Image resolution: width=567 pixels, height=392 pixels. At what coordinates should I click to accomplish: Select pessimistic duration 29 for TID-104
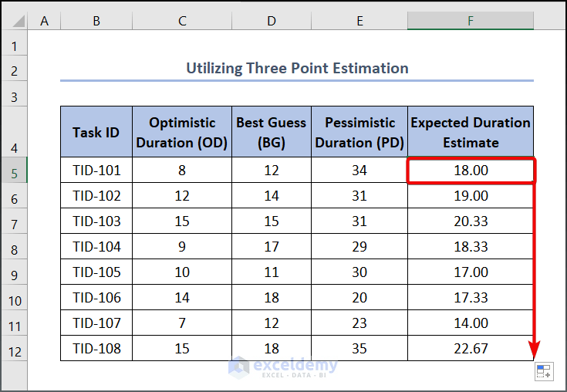pyautogui.click(x=359, y=246)
